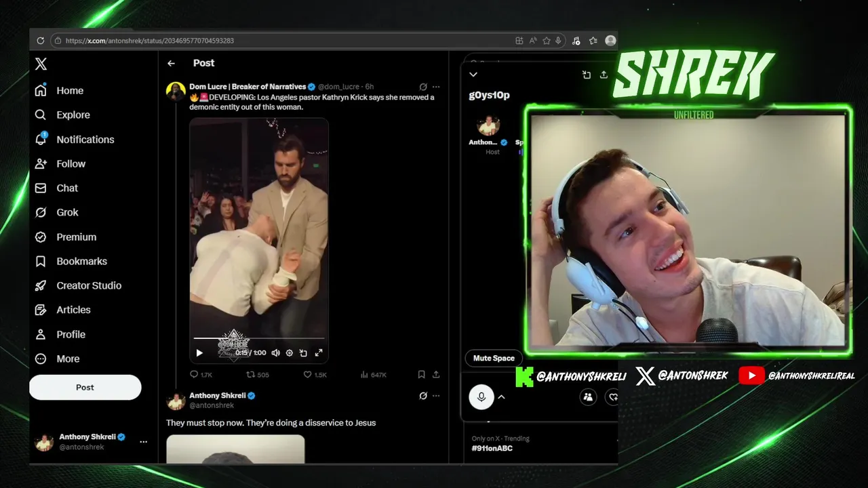Click the Grok icon on Anthony Shkreli's post

pyautogui.click(x=423, y=396)
